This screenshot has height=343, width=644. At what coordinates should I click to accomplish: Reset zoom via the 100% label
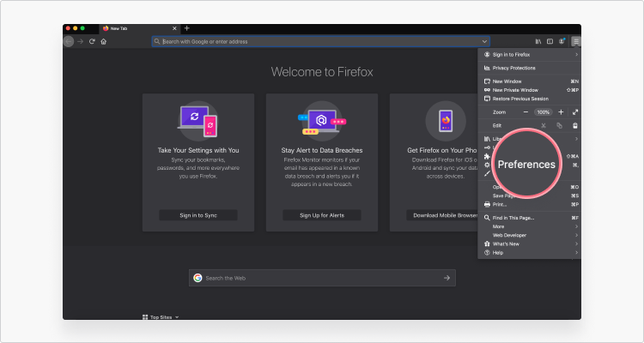tap(544, 112)
